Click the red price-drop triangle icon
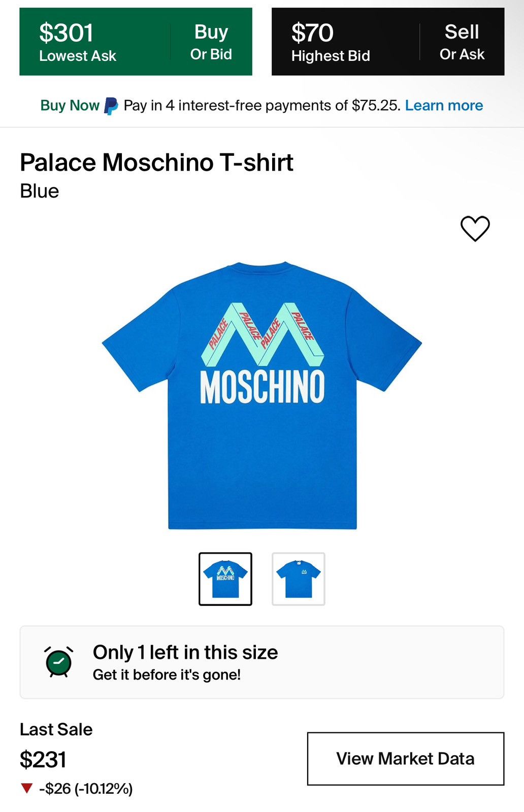Screen dimensions: 524x812 click(x=27, y=788)
